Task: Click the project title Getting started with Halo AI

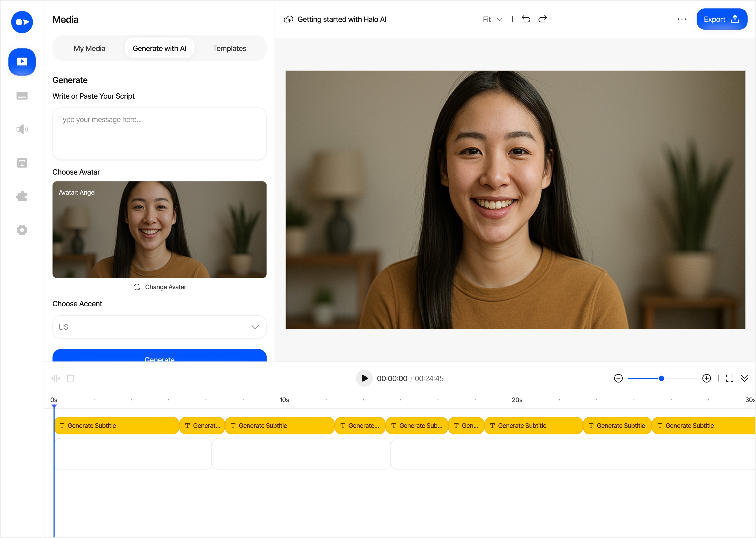Action: tap(342, 19)
